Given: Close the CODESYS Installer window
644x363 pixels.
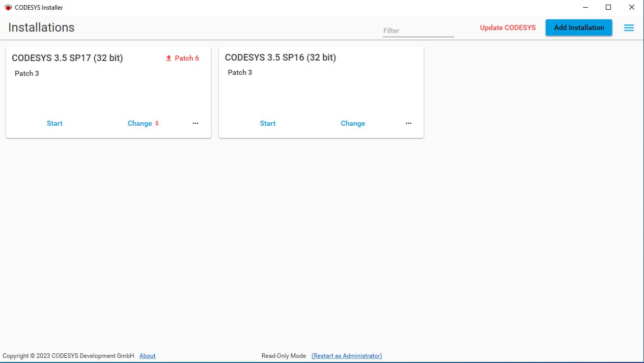Looking at the screenshot, I should [x=632, y=8].
